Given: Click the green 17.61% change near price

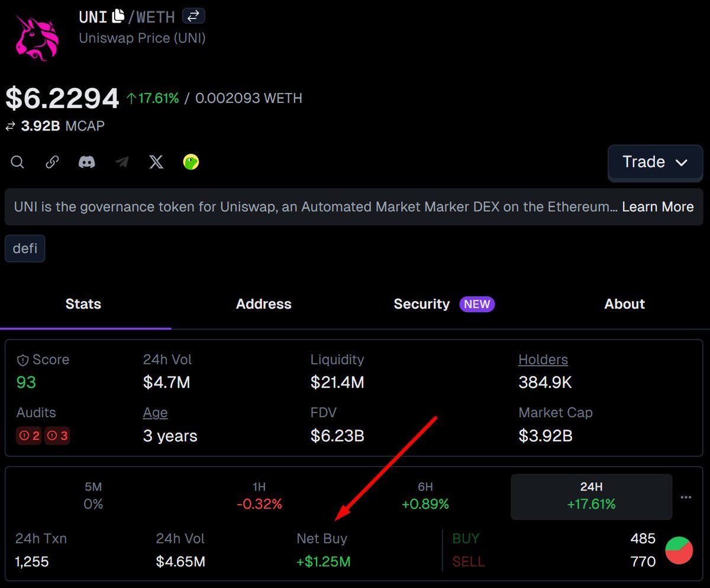Looking at the screenshot, I should click(x=153, y=98).
